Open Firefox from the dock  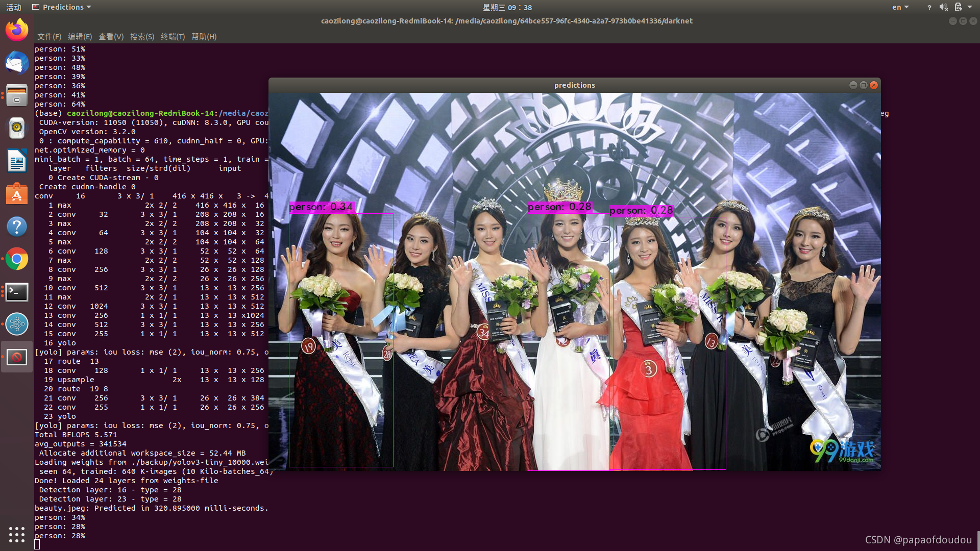[17, 30]
